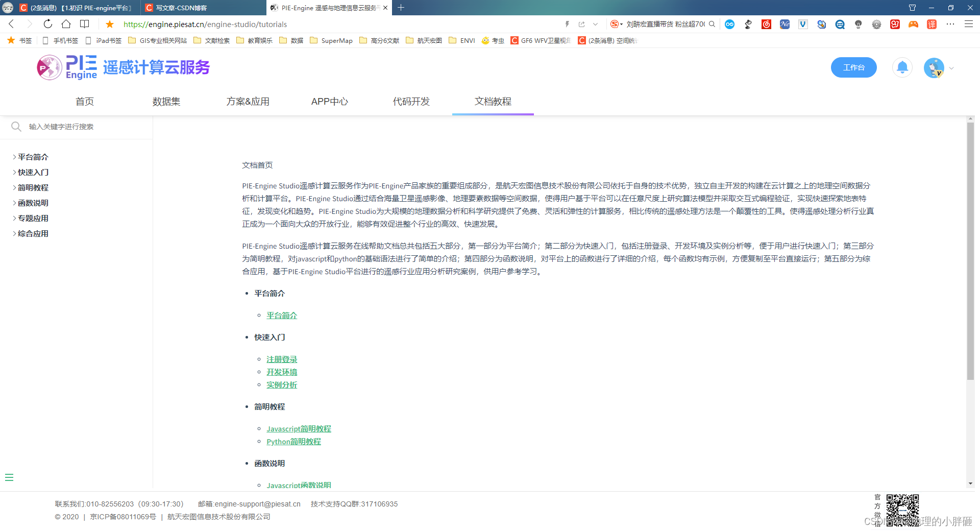
Task: Open the browser hamburger main menu
Action: click(x=969, y=24)
